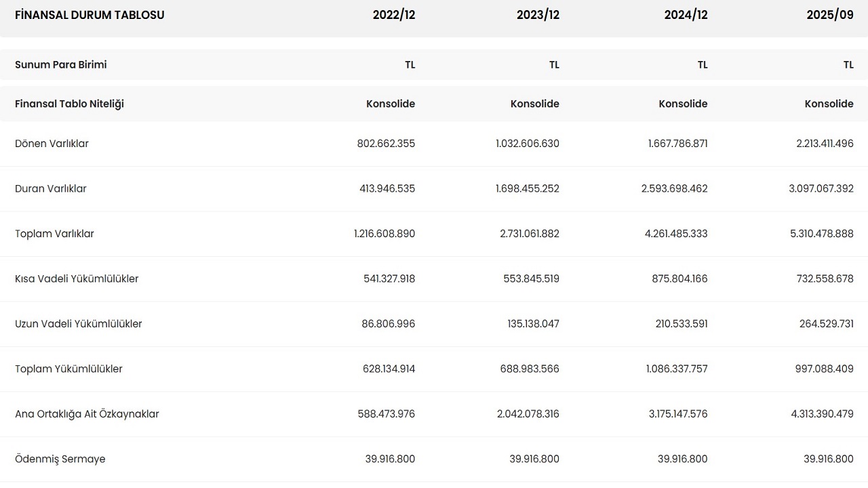Select the Sunum Para Birimi row label
The width and height of the screenshot is (868, 488).
61,65
